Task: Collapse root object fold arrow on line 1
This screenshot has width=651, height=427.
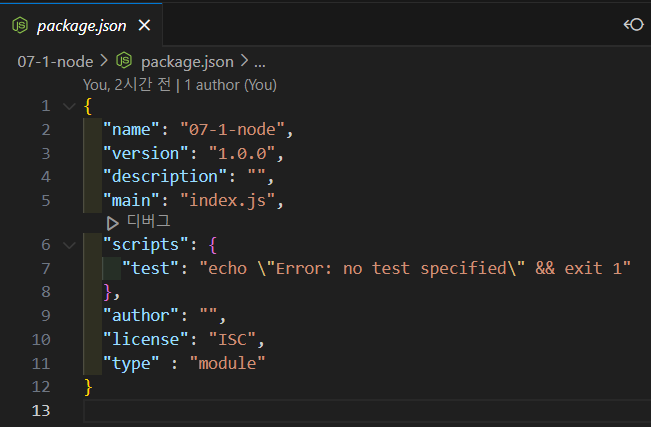Action: click(x=69, y=106)
